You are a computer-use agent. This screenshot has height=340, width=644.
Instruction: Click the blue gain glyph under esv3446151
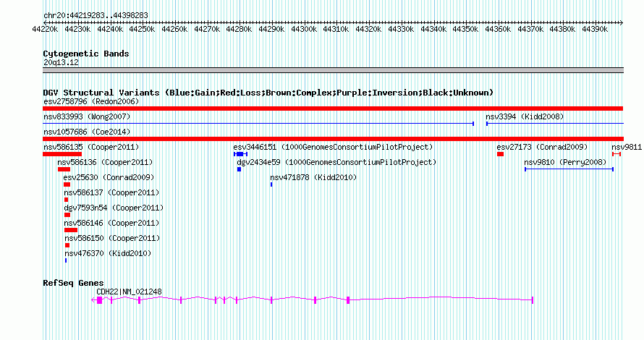click(240, 154)
